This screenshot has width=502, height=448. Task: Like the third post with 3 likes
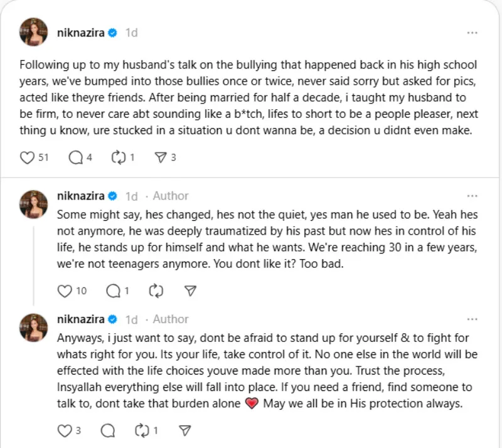[65, 430]
